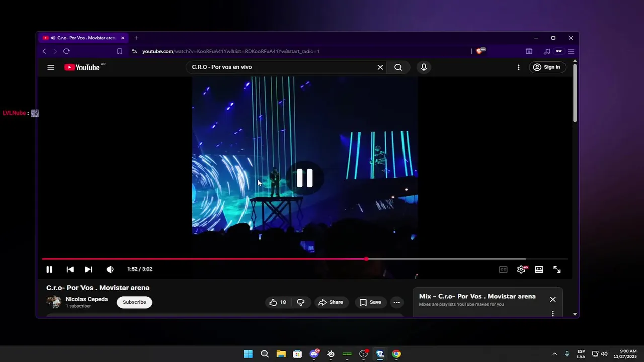
Task: Start voice search with the microphone
Action: pyautogui.click(x=424, y=67)
